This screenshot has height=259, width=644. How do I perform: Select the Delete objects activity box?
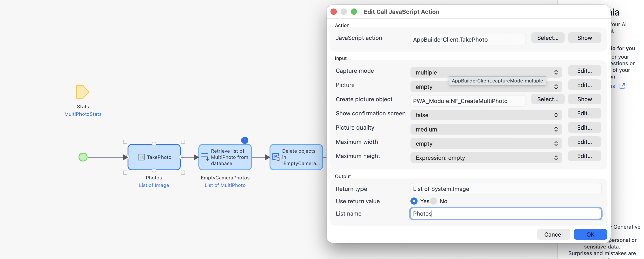point(296,157)
